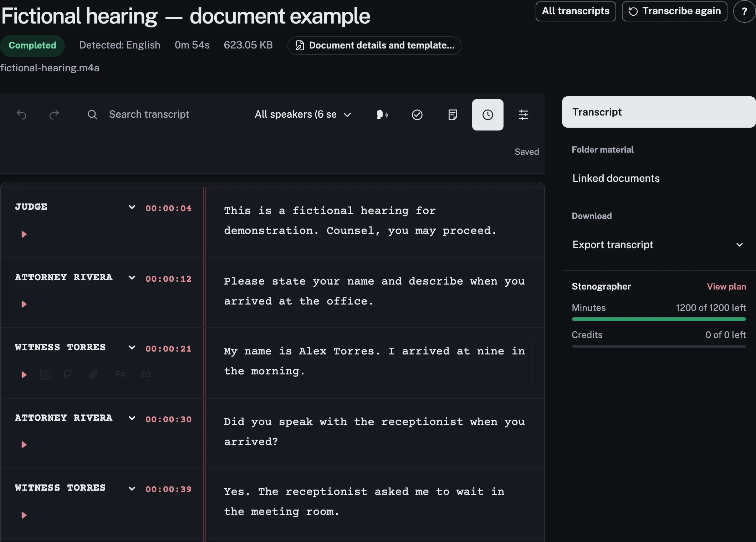Click the bracket icon in Witness Torres row
The width and height of the screenshot is (756, 542).
146,374
